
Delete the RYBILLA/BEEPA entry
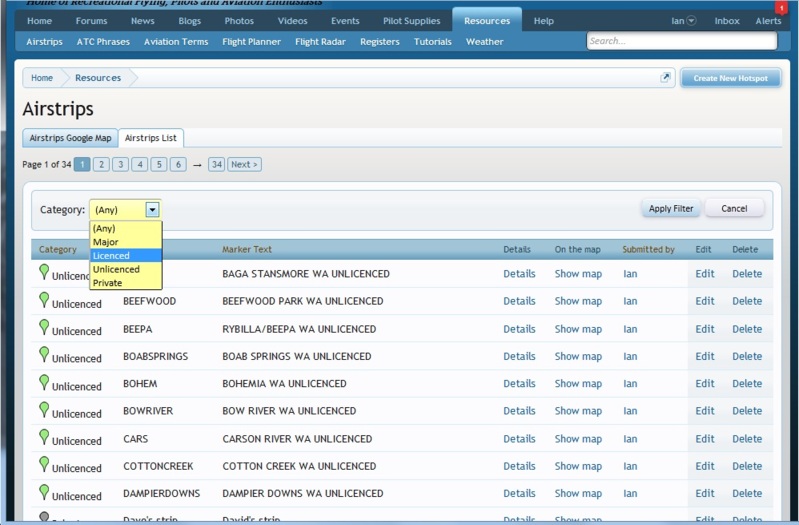point(747,329)
